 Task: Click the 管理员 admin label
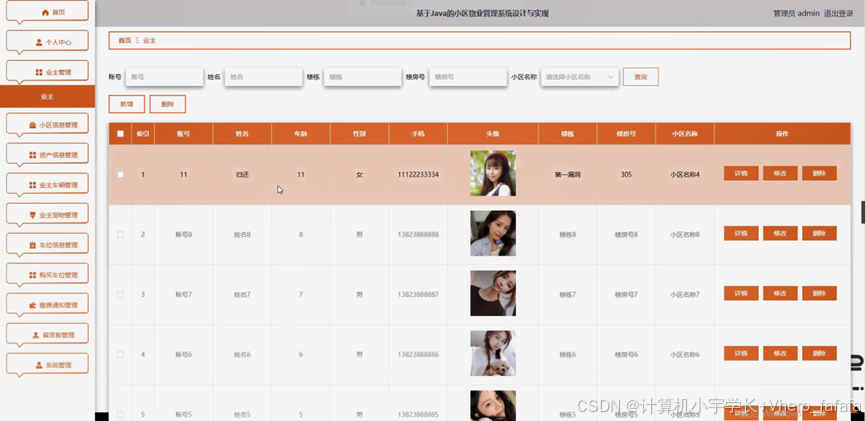[796, 14]
